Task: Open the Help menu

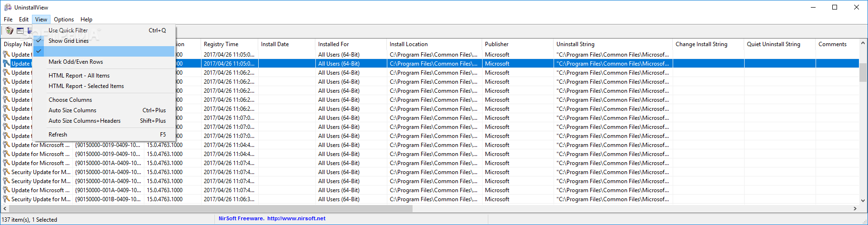Action: [86, 20]
